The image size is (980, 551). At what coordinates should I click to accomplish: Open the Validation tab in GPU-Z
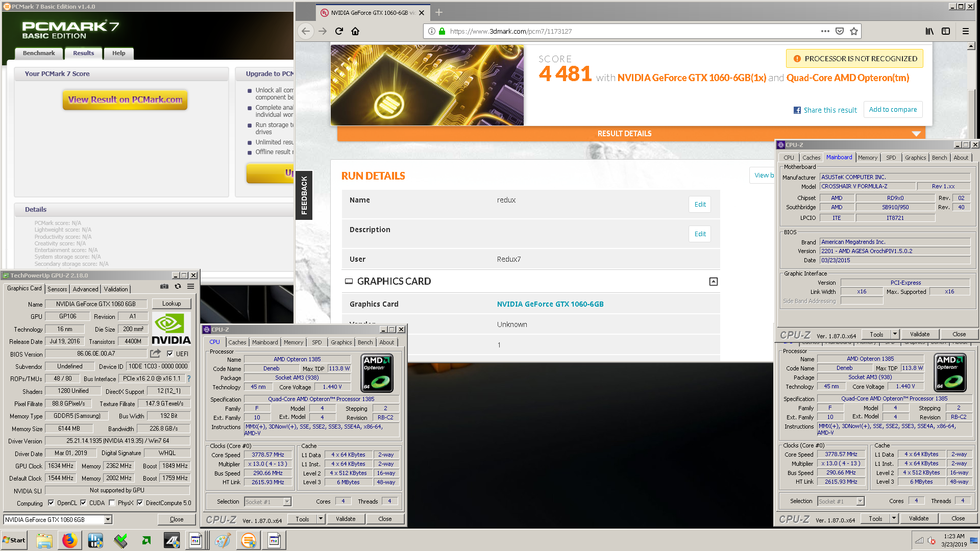pyautogui.click(x=116, y=289)
